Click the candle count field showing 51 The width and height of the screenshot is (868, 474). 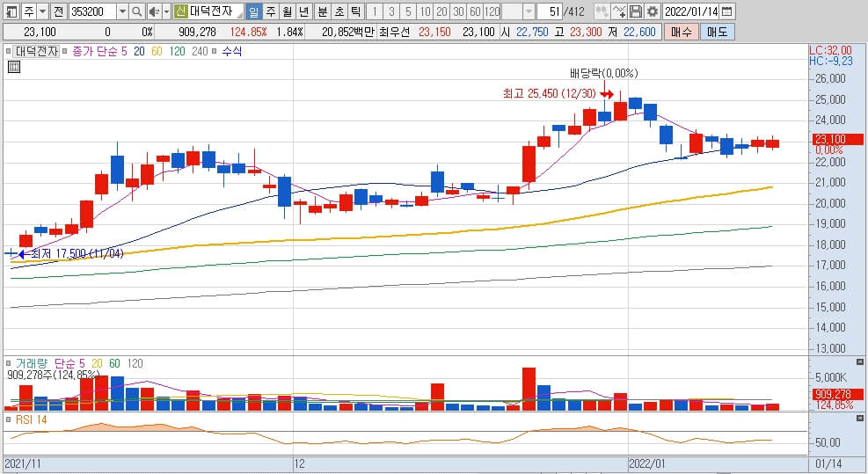pos(550,11)
